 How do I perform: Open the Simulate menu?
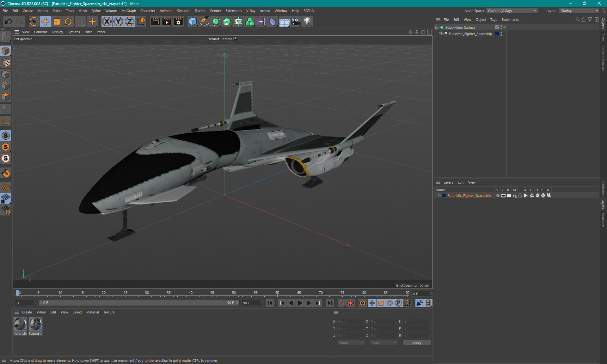[x=183, y=11]
